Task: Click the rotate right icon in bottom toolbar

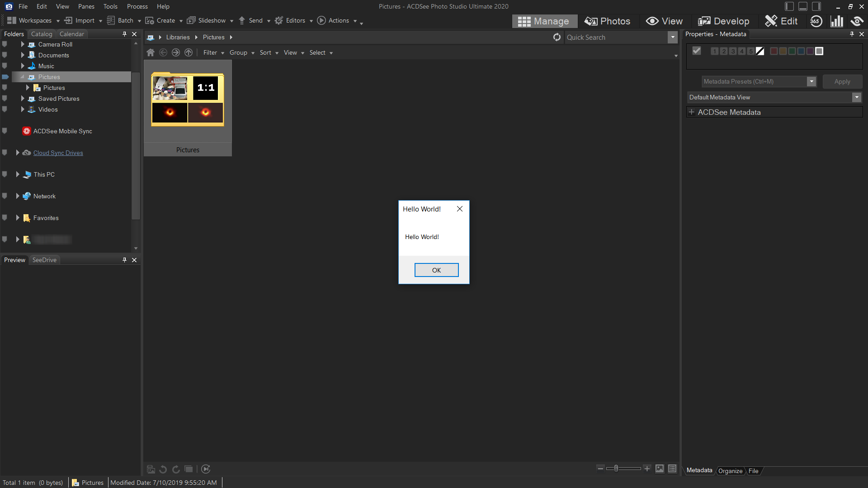Action: (x=176, y=469)
